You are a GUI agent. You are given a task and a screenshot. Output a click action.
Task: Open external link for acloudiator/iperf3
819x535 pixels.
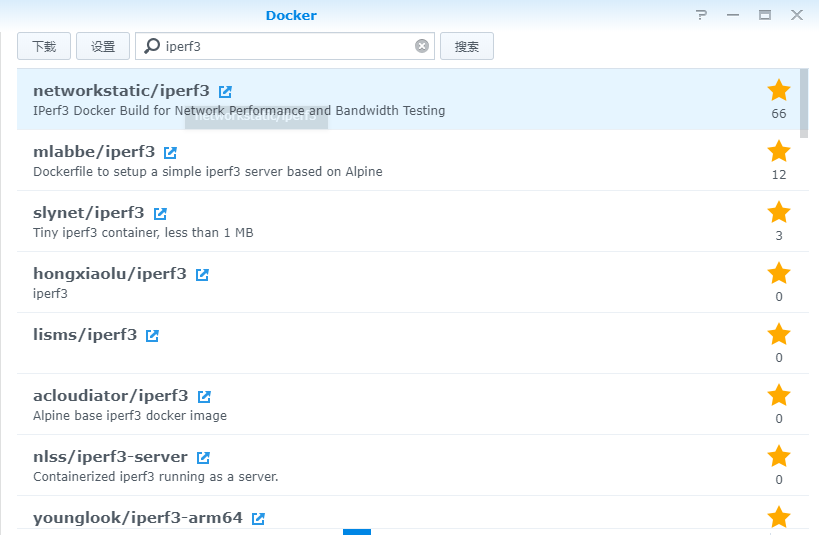[x=204, y=397]
